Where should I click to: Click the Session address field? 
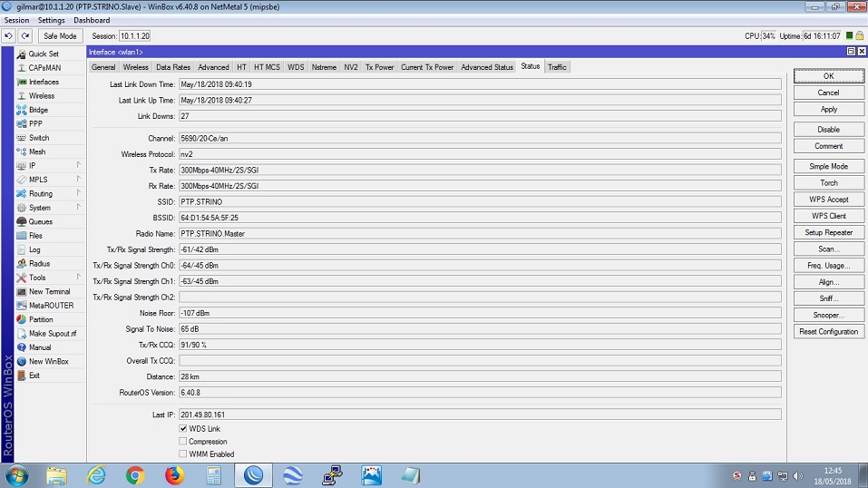tap(135, 36)
